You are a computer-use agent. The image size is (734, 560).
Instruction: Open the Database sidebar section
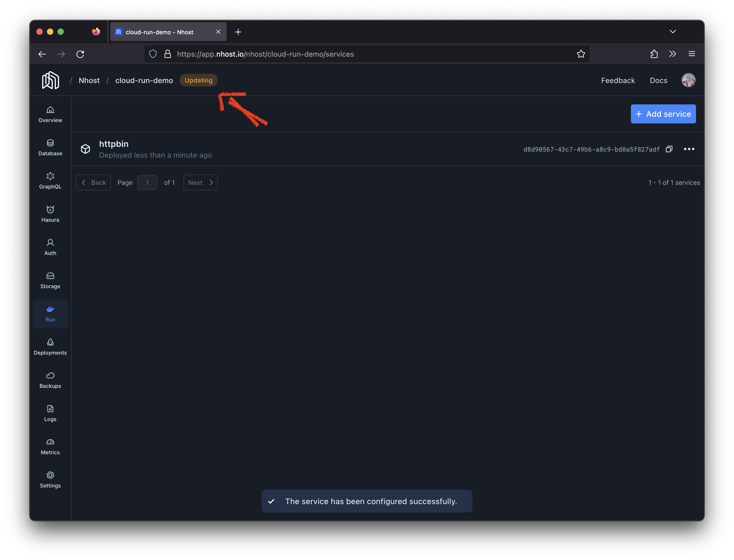click(50, 147)
